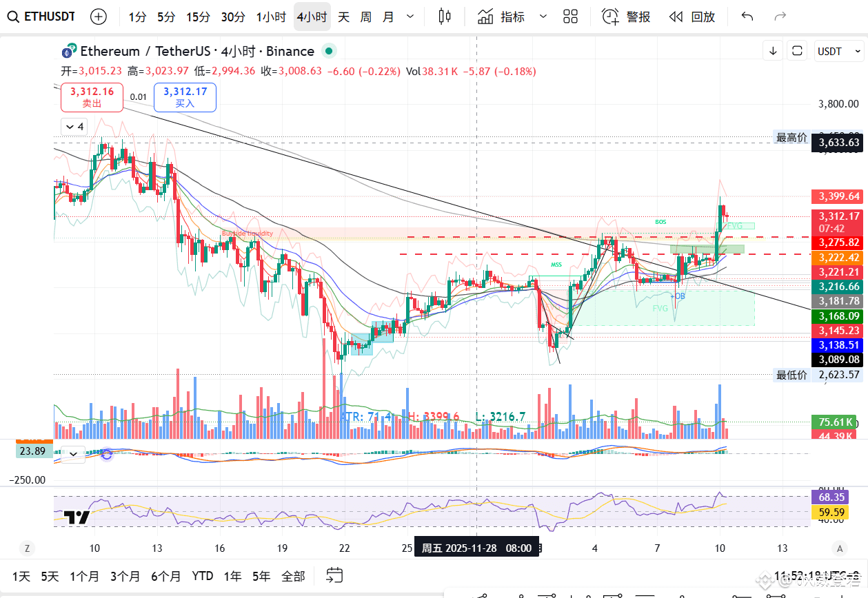Image resolution: width=868 pixels, height=598 pixels.
Task: Toggle auto scale with the A button
Action: click(839, 548)
